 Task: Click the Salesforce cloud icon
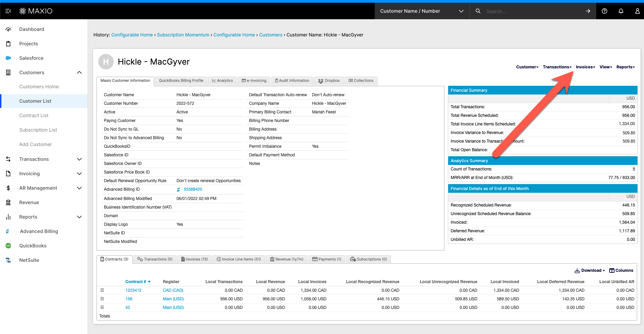[x=8, y=58]
